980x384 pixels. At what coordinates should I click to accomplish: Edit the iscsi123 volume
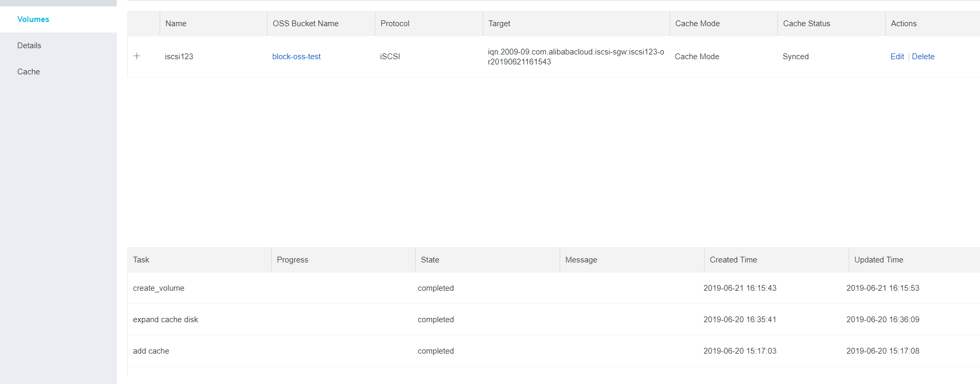point(897,57)
